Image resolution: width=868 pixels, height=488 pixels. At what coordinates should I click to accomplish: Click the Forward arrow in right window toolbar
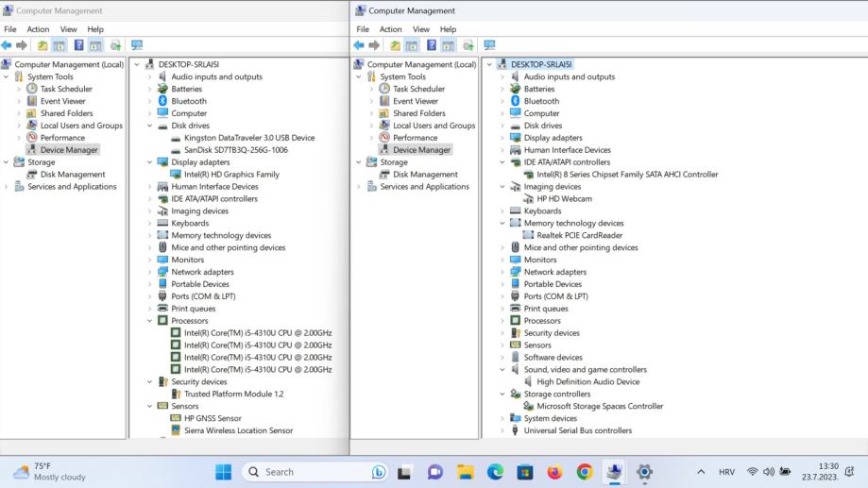pos(375,45)
